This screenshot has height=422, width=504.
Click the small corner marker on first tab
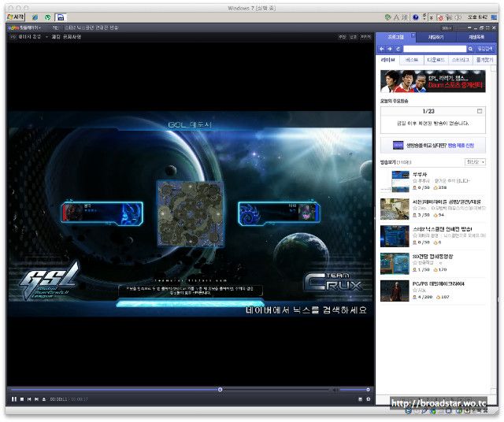[x=413, y=35]
